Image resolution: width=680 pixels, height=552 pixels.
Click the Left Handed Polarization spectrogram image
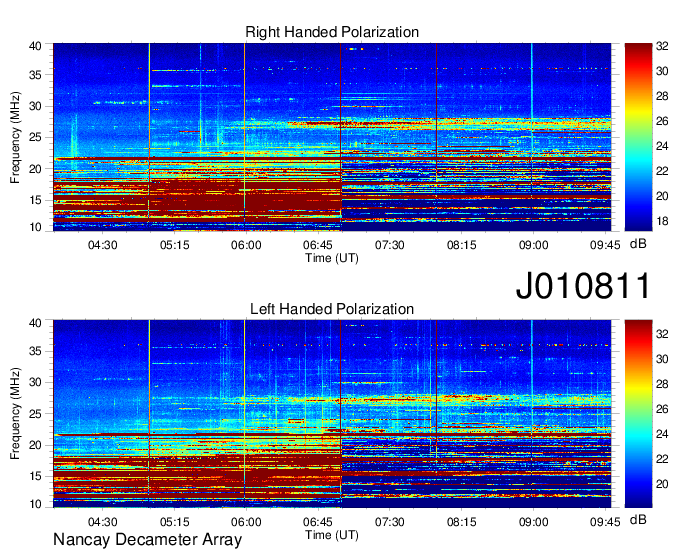pos(332,414)
